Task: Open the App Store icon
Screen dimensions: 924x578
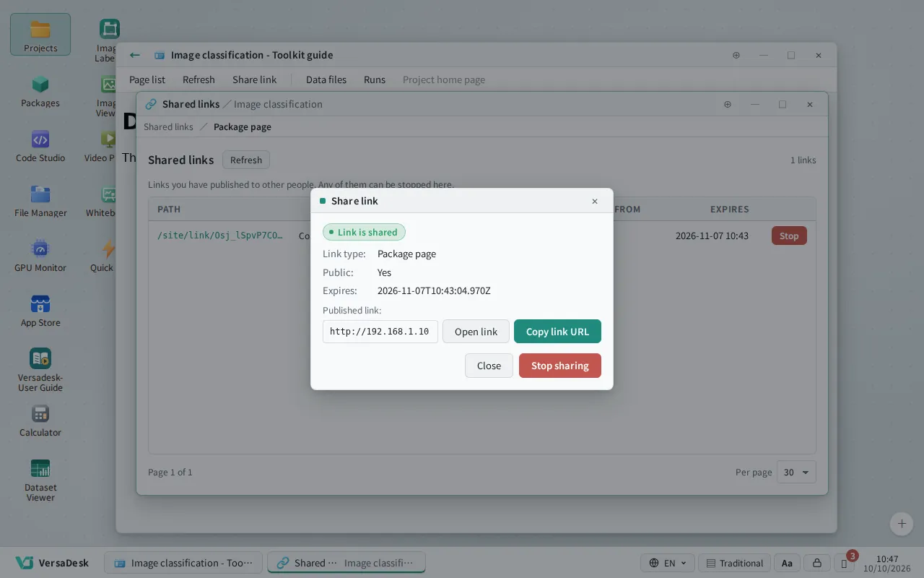Action: click(x=40, y=309)
